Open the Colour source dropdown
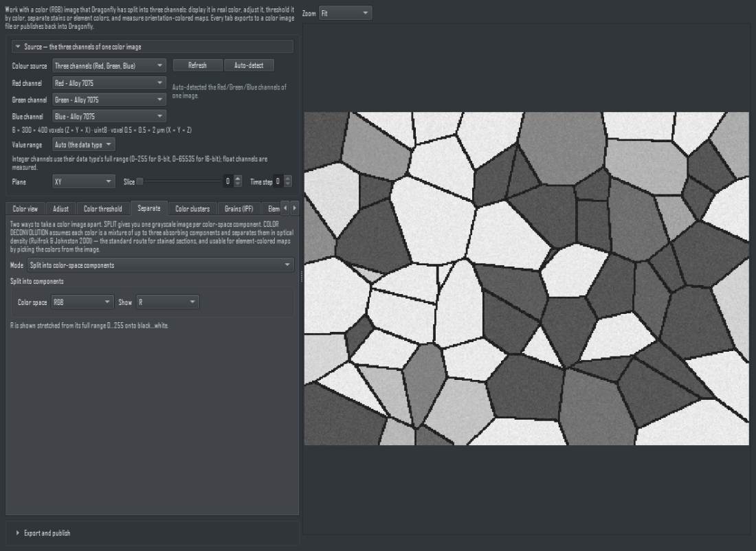The width and height of the screenshot is (756, 551). (109, 65)
